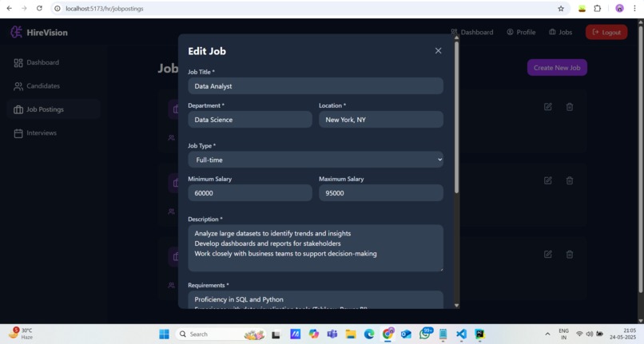This screenshot has width=644, height=344.
Task: Click the dialog scrollbar down arrow
Action: click(456, 306)
